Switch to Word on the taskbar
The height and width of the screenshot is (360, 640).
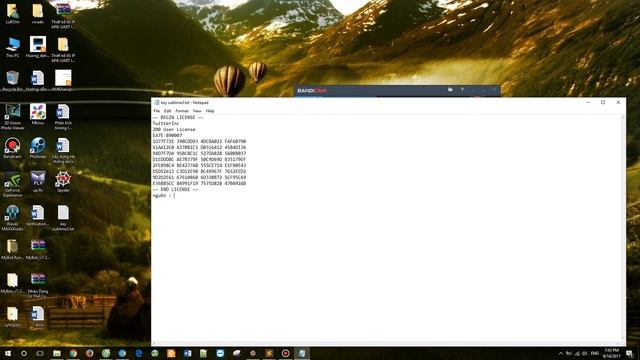[187, 353]
